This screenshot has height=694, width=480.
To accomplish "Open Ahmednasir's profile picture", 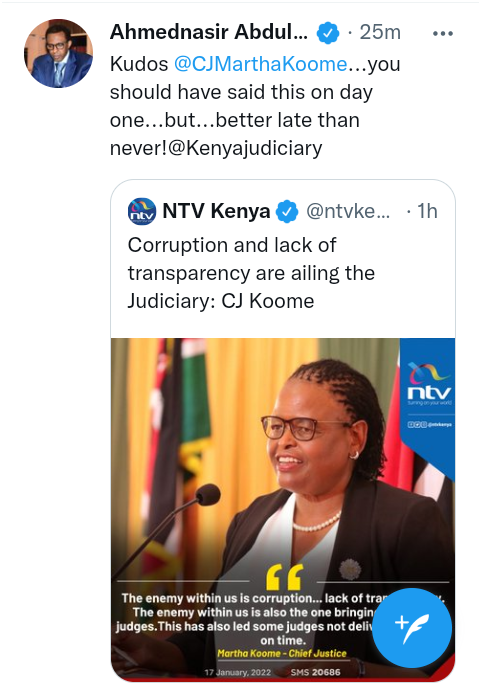I will pyautogui.click(x=58, y=54).
